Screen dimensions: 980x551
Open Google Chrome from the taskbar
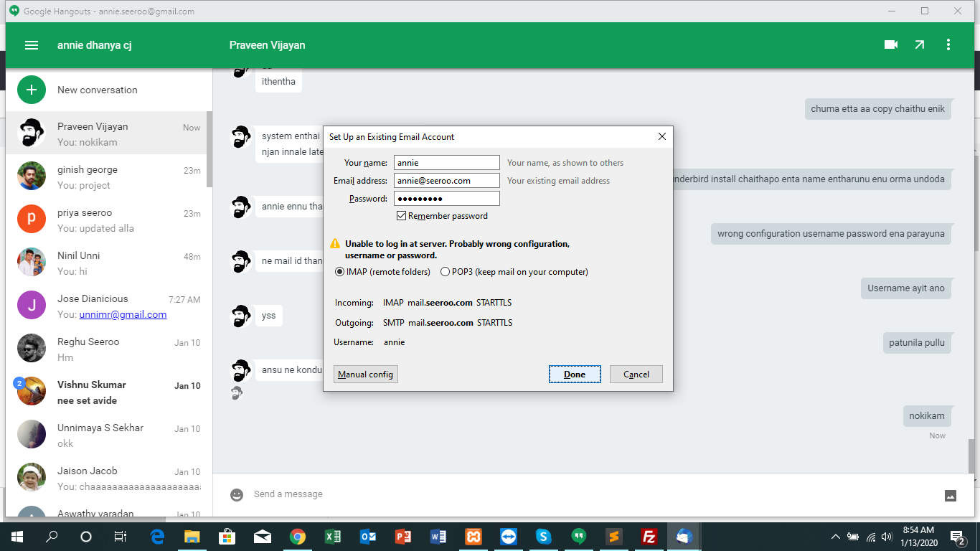pos(298,537)
